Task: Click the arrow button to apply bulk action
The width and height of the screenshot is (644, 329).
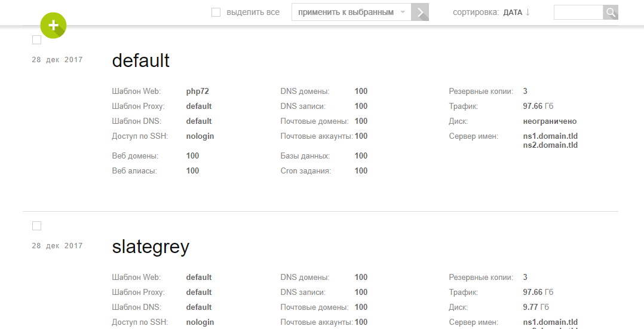Action: pyautogui.click(x=420, y=13)
